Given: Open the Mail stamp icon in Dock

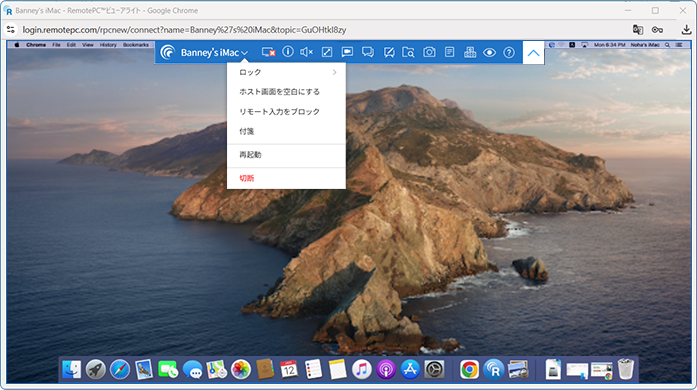Looking at the screenshot, I should pos(144,370).
